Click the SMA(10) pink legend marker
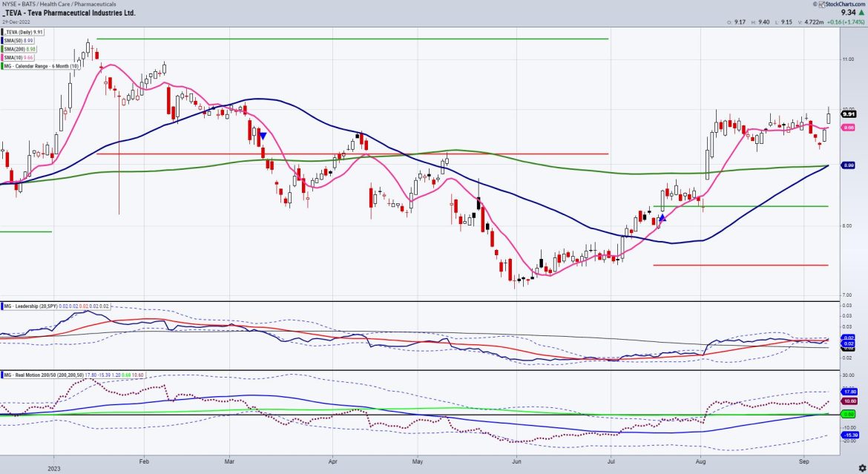The height and width of the screenshot is (474, 868). pos(3,56)
